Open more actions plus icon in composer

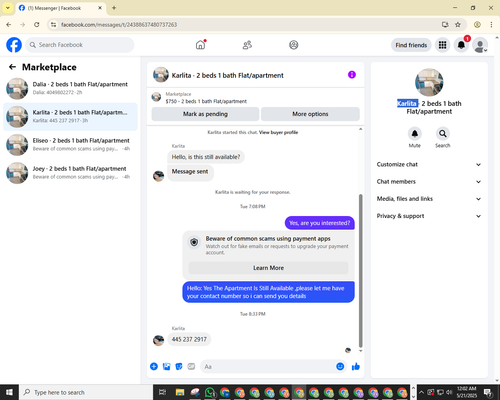pyautogui.click(x=154, y=367)
